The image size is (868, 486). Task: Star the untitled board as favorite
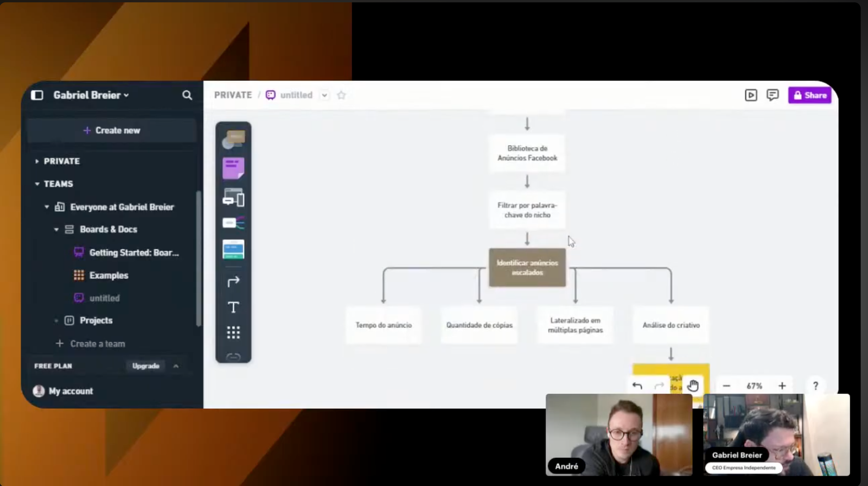(341, 96)
